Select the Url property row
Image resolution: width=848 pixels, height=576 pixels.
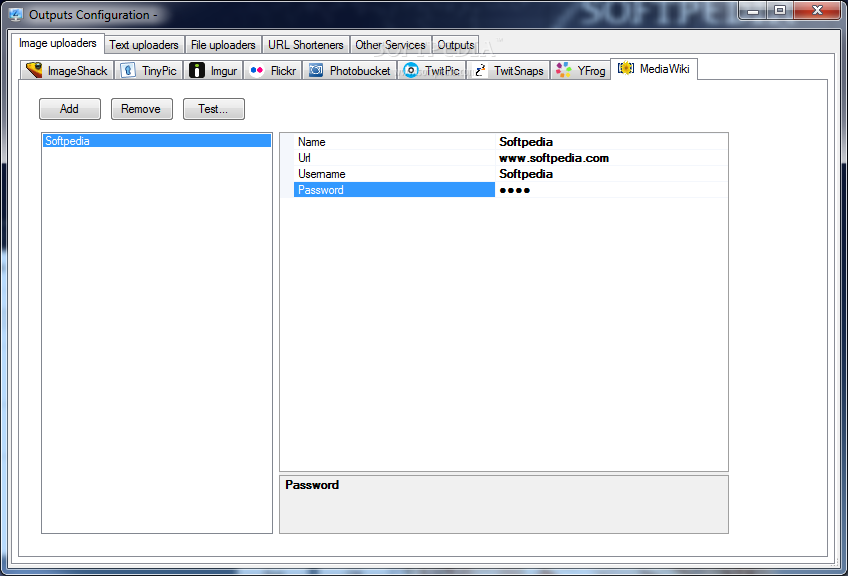[x=394, y=158]
